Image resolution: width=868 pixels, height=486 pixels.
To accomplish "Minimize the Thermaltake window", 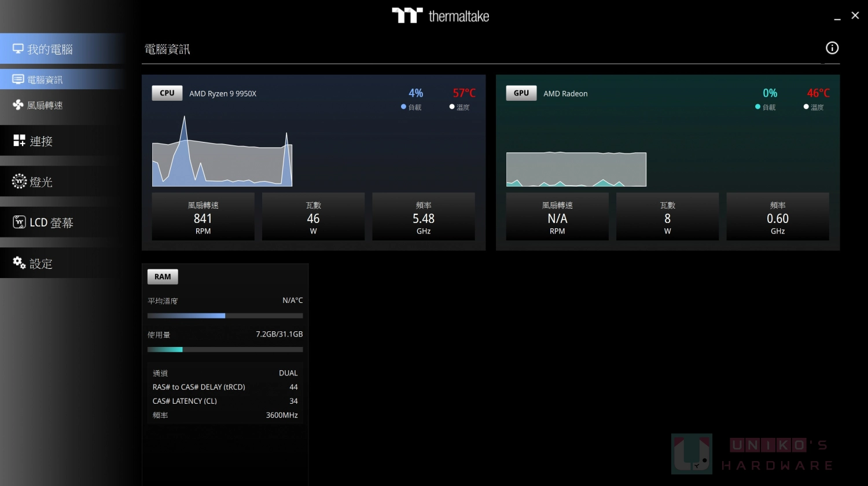I will [837, 17].
